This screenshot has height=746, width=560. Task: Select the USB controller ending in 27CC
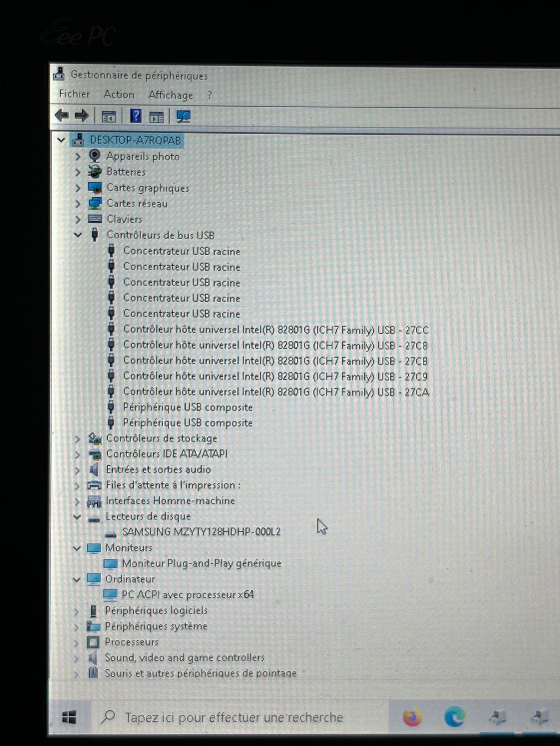(276, 330)
